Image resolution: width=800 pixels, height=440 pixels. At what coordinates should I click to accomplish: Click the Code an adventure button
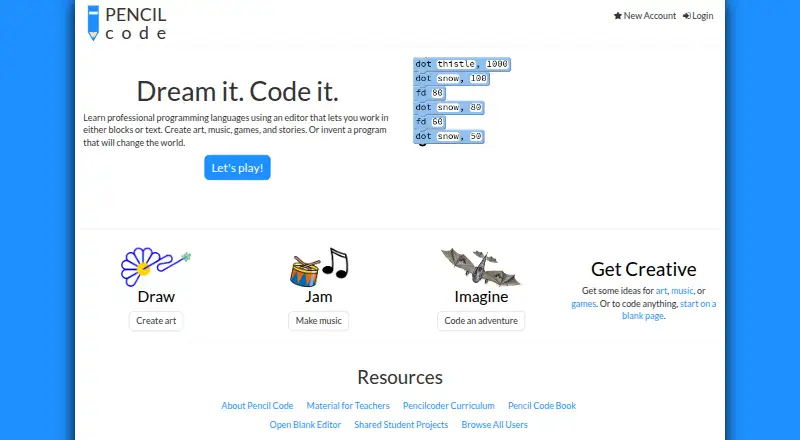click(x=481, y=321)
